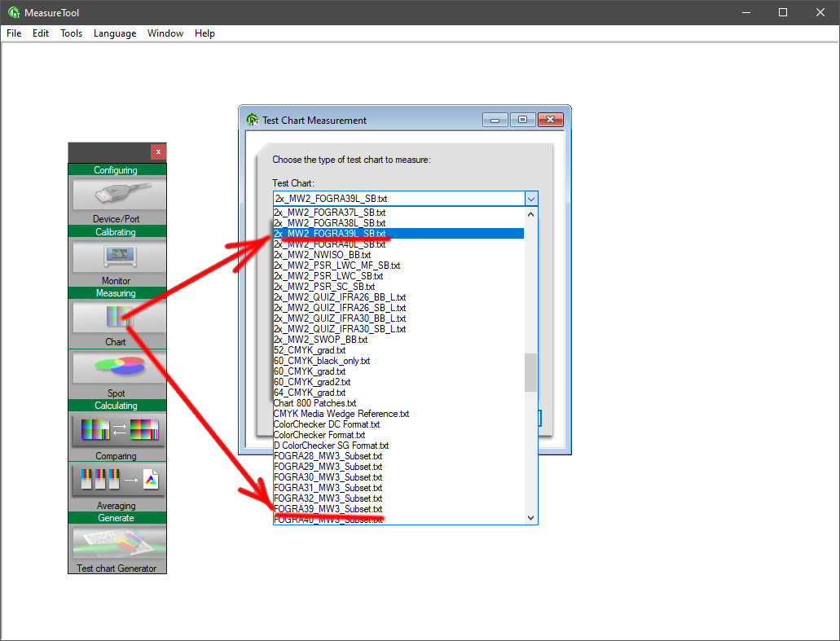This screenshot has height=641, width=840.
Task: Collapse the Test Chart dropdown arrow
Action: (x=530, y=199)
